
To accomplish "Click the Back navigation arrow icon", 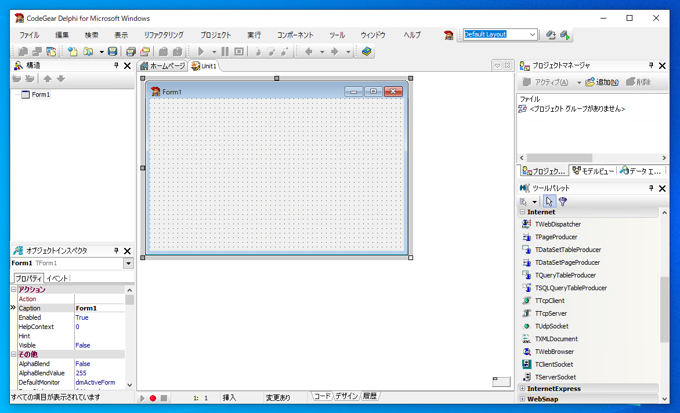I will click(x=309, y=52).
